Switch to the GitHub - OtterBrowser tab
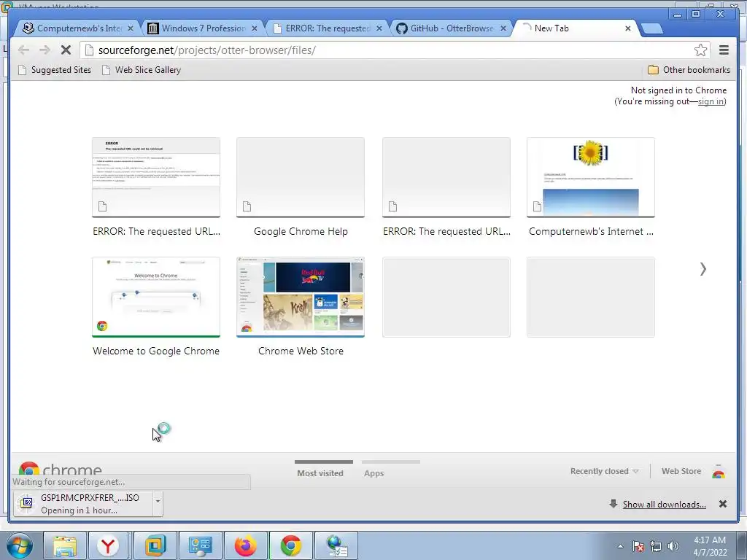The image size is (747, 560). point(451,28)
